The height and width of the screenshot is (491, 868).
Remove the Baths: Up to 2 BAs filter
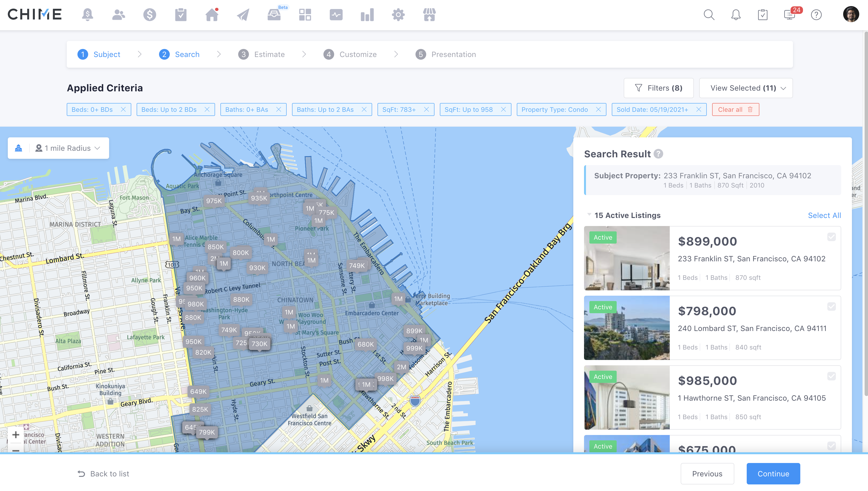coord(364,110)
